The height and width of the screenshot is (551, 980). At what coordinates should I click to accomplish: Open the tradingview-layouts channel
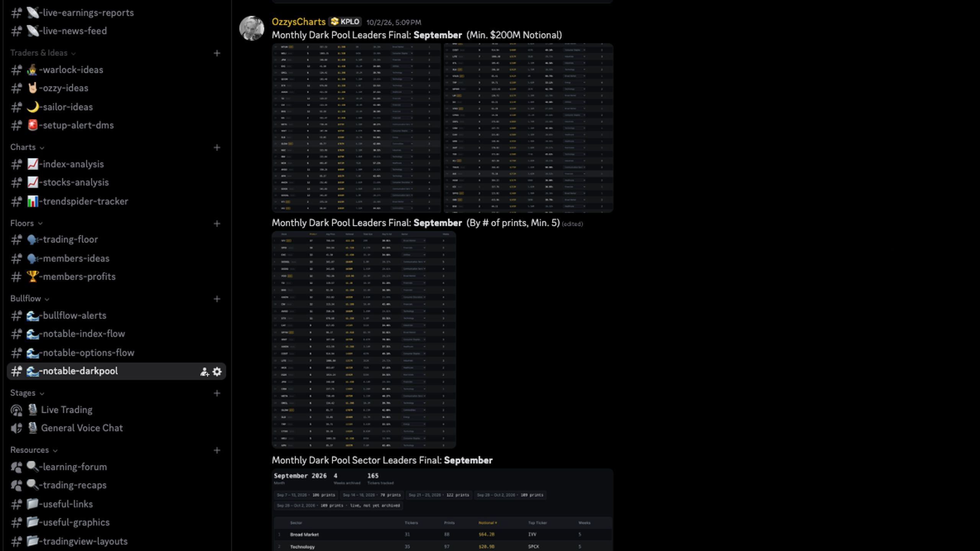point(116,541)
